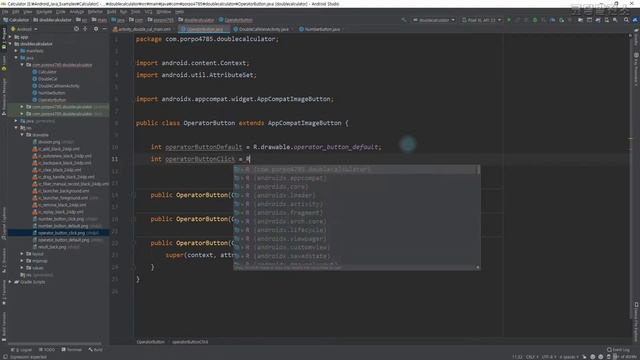Hide the project panel via minus icon
The height and width of the screenshot is (360, 640).
[104, 29]
